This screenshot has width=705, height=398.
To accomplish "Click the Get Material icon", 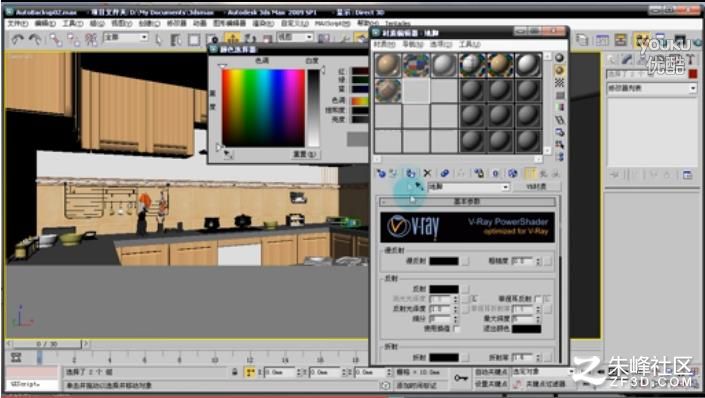I will tap(381, 173).
